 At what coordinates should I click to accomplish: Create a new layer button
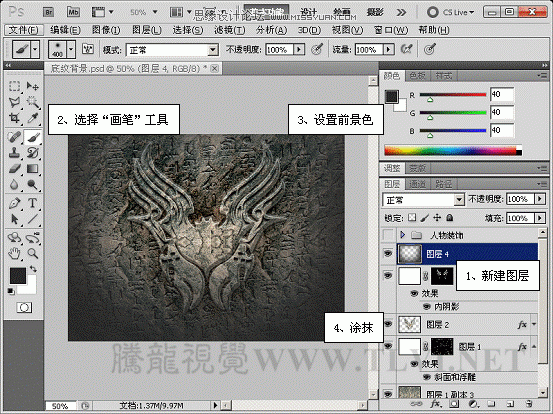pos(510,404)
